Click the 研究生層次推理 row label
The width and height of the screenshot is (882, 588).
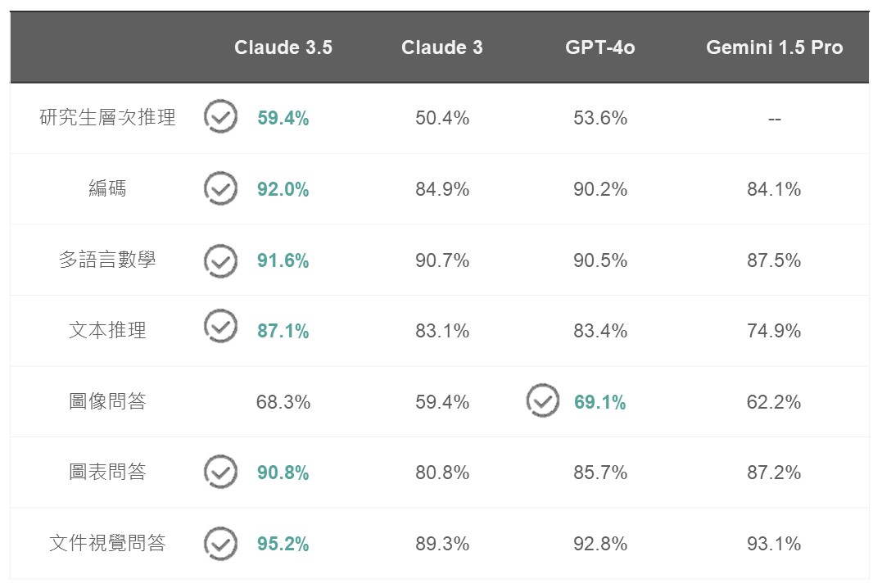[x=107, y=118]
